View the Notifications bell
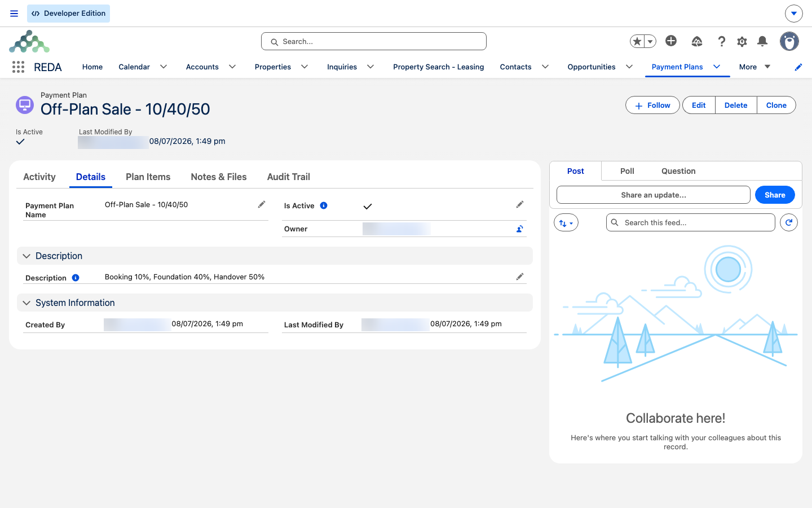 (762, 41)
